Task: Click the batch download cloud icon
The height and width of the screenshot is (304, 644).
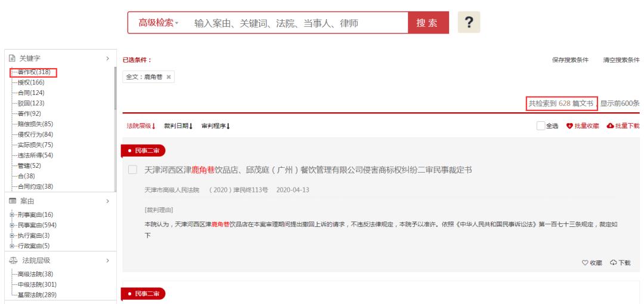Action: point(609,125)
